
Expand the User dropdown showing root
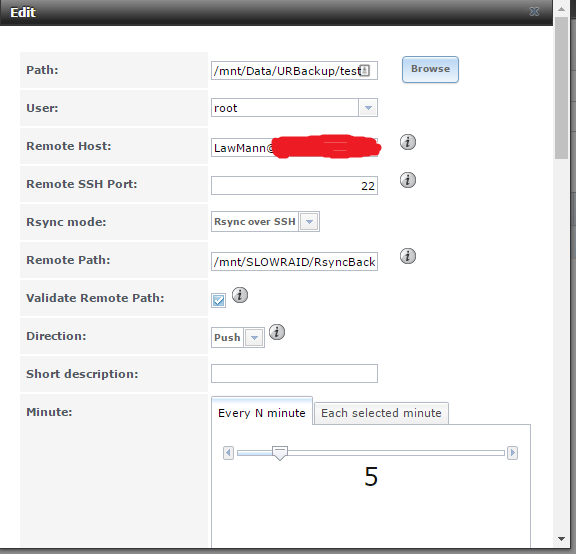368,108
